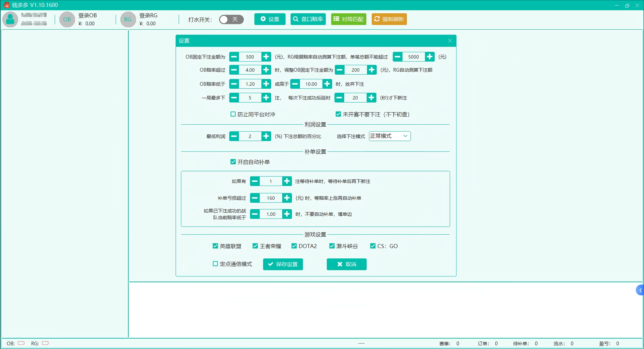Click the 强制刷新 refresh button
This screenshot has height=349, width=644.
pos(389,19)
